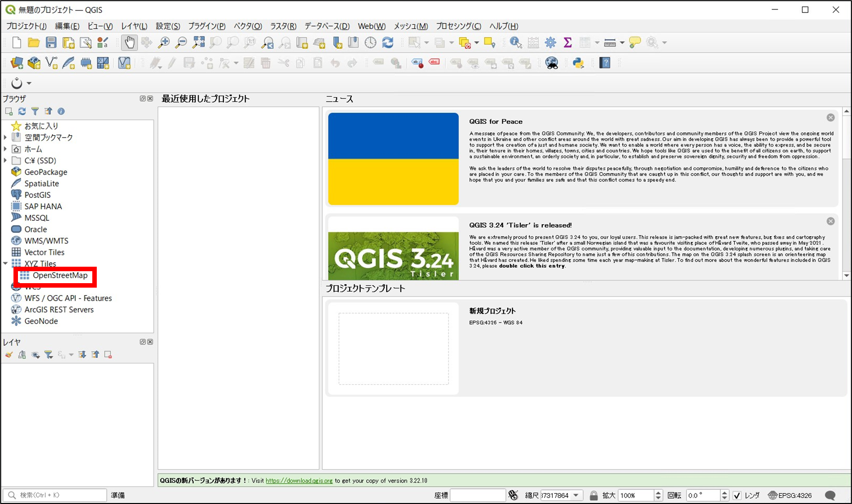Screen dimensions: 852x504
Task: Toggle the Render checkbox in the status bar
Action: [x=737, y=496]
